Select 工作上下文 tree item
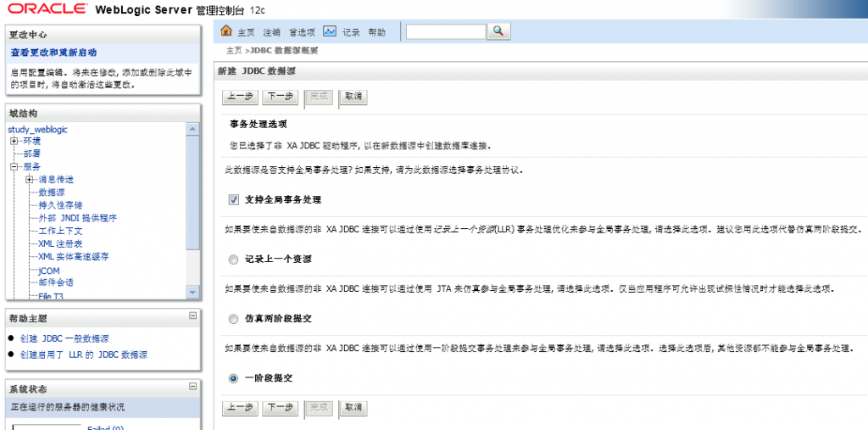Viewport: 868px width, 430px height. tap(60, 231)
